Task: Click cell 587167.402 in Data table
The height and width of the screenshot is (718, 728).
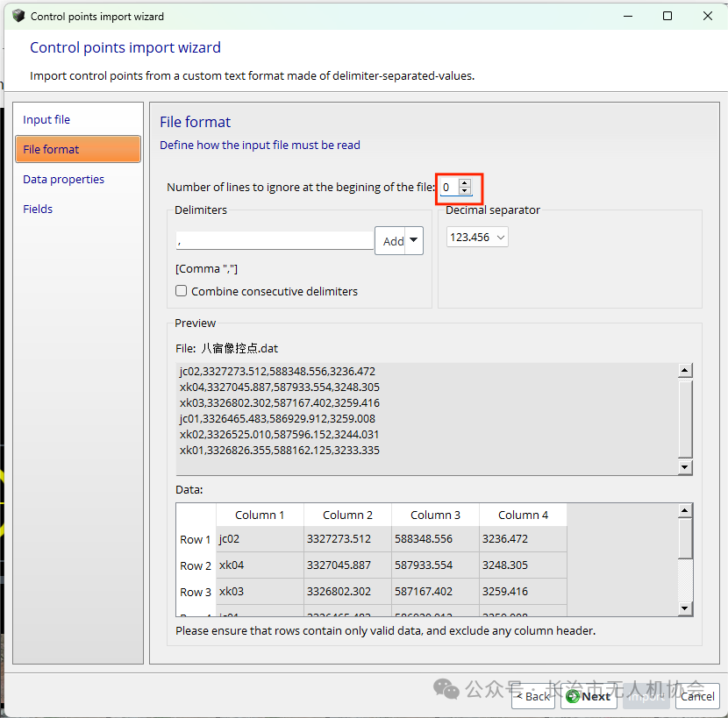Action: pos(435,591)
